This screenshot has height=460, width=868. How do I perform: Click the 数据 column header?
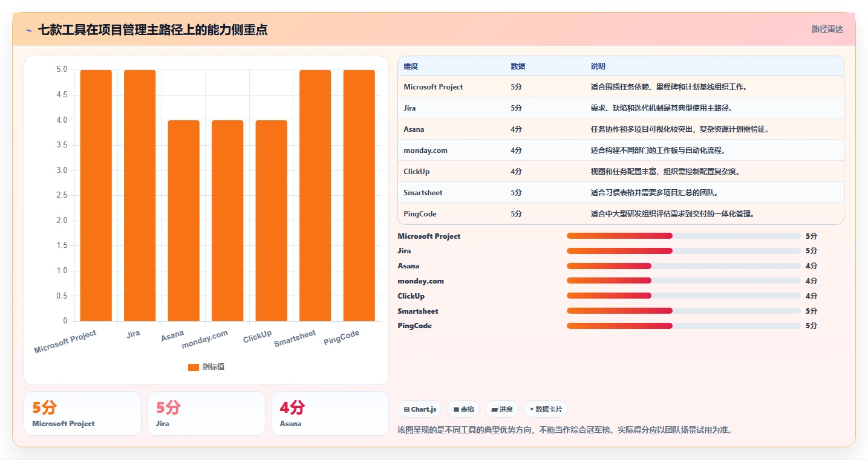(518, 66)
